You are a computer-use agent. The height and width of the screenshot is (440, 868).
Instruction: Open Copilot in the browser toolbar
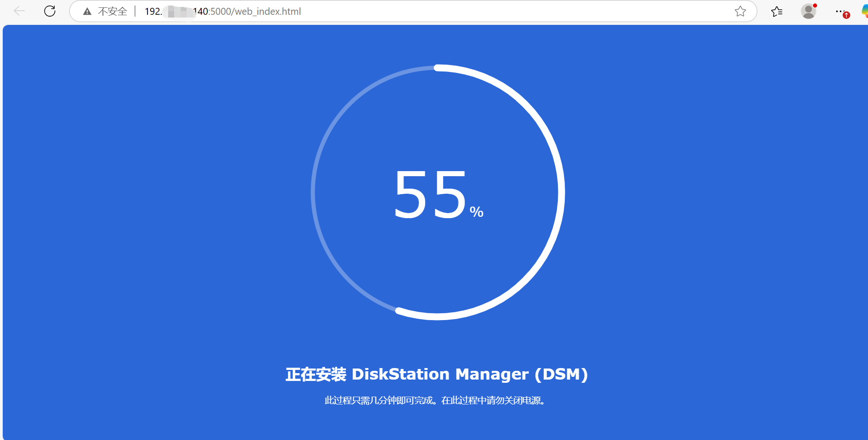[x=864, y=10]
